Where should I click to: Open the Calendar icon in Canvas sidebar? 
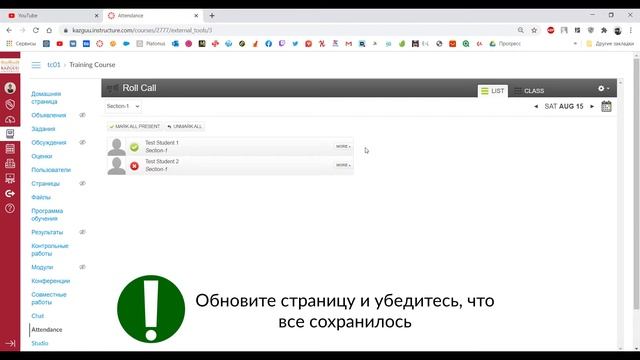[x=10, y=149]
